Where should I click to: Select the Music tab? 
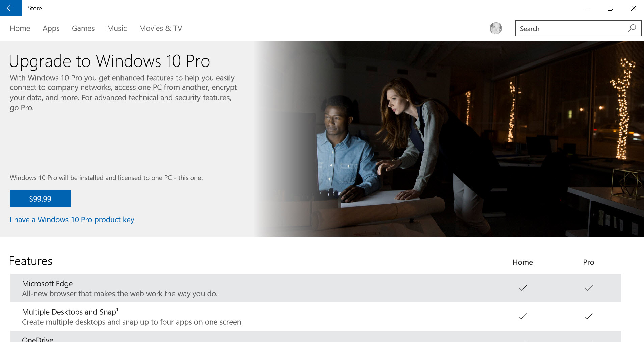click(117, 28)
